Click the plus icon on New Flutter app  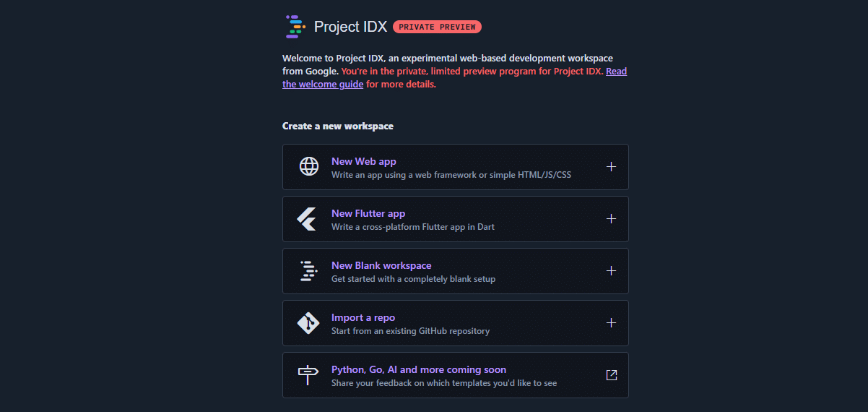click(611, 219)
